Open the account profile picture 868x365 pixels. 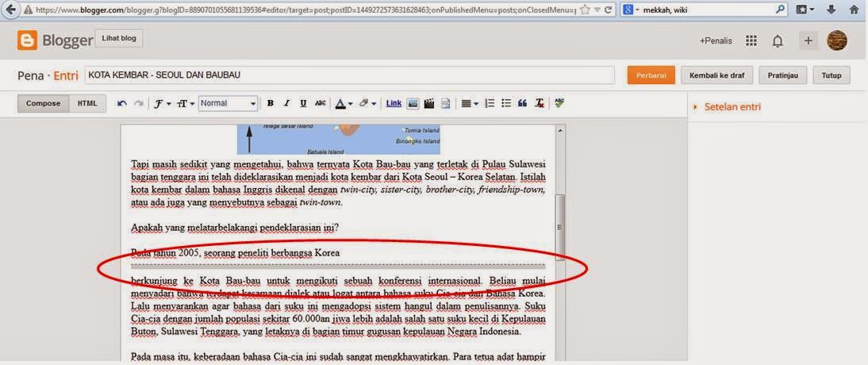pos(837,40)
